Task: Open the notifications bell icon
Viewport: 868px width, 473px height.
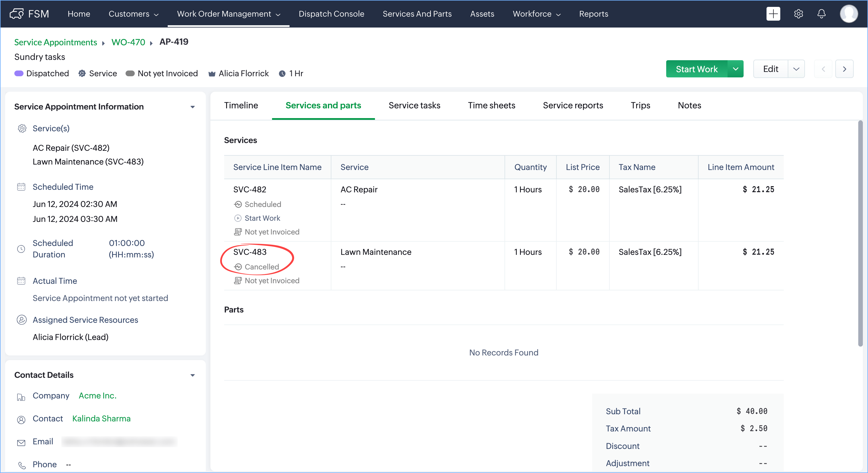Action: (x=821, y=14)
